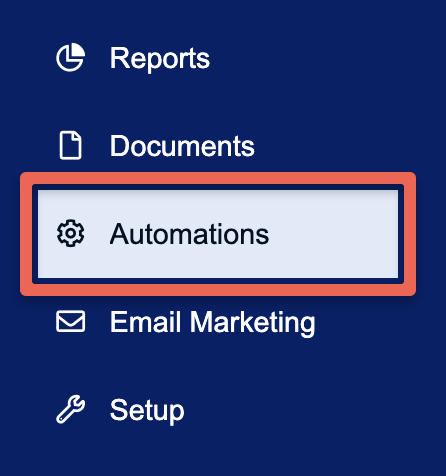
Task: Click the Documents page icon
Action: tap(70, 145)
